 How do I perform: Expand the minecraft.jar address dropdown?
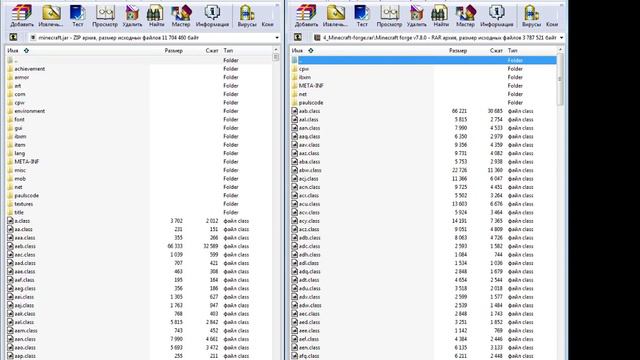coord(277,38)
